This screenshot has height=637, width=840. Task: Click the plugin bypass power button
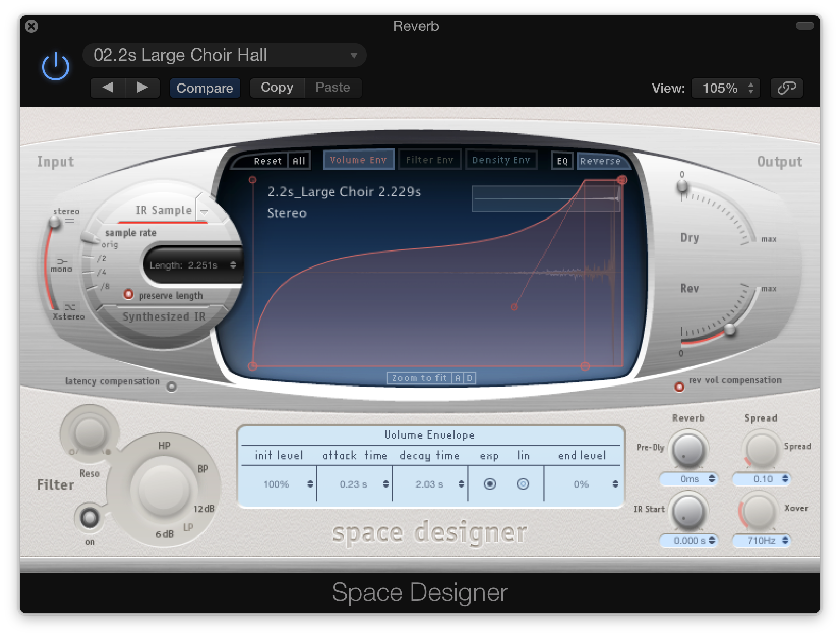(55, 65)
